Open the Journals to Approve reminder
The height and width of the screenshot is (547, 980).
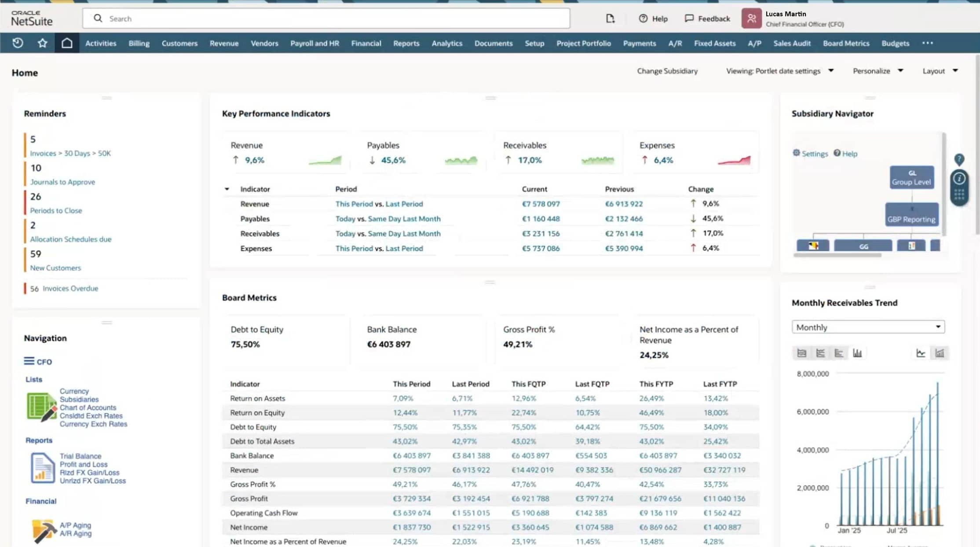(x=62, y=182)
